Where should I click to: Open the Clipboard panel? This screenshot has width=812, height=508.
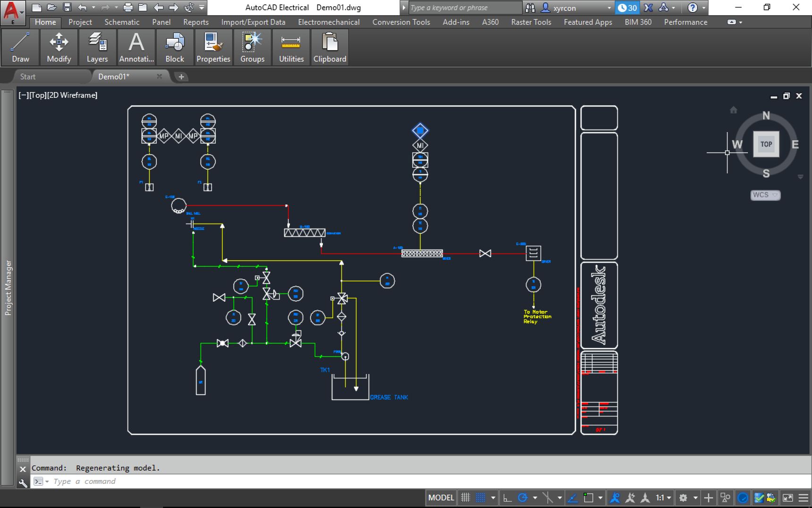330,47
